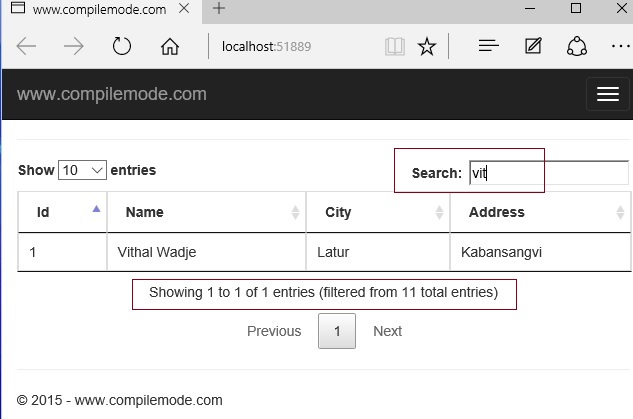Open reading view book icon
This screenshot has width=633, height=419.
[x=395, y=46]
